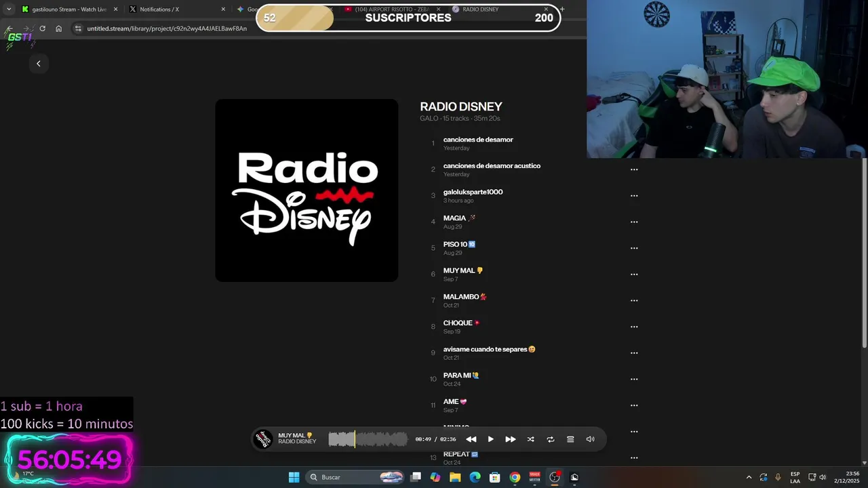Show hidden system tray icons

pos(749,477)
